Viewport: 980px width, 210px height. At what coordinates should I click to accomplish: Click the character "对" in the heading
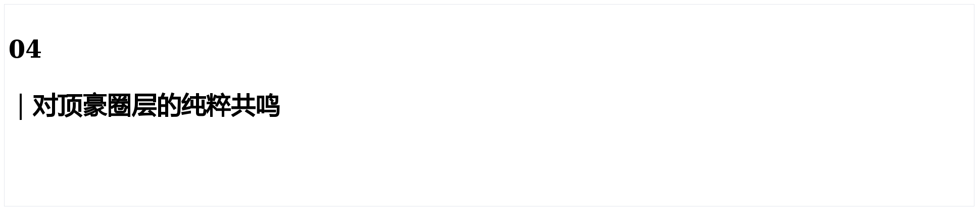44,106
